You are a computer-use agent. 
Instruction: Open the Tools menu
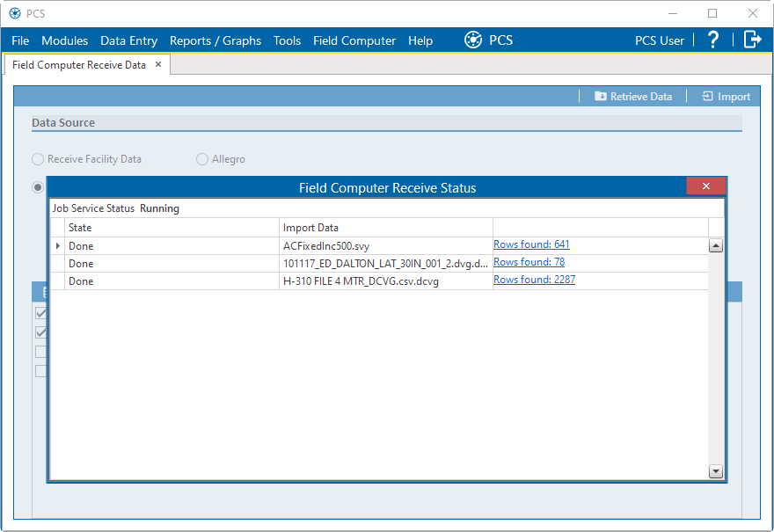[287, 40]
